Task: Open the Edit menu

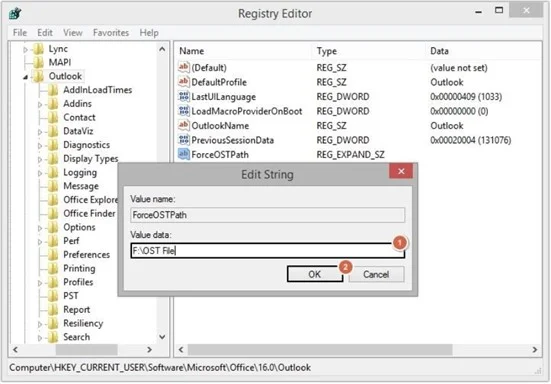Action: click(x=45, y=33)
